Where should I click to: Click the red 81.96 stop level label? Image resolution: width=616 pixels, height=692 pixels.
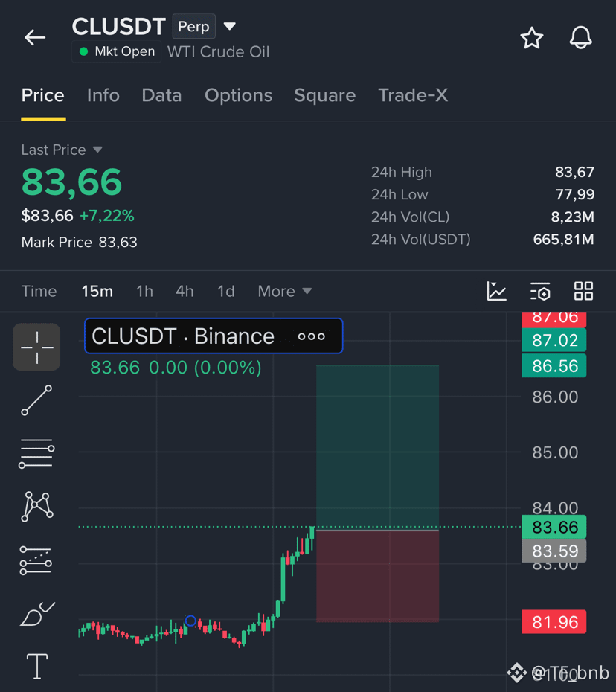[554, 622]
